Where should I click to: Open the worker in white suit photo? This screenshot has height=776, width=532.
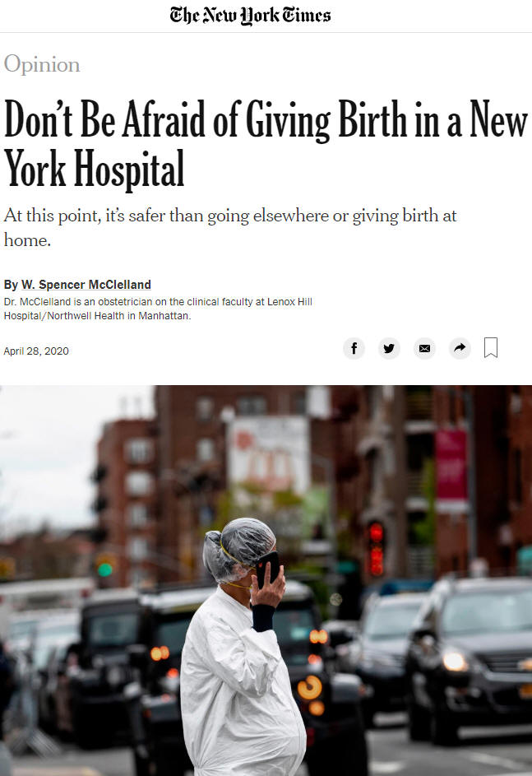[266, 580]
